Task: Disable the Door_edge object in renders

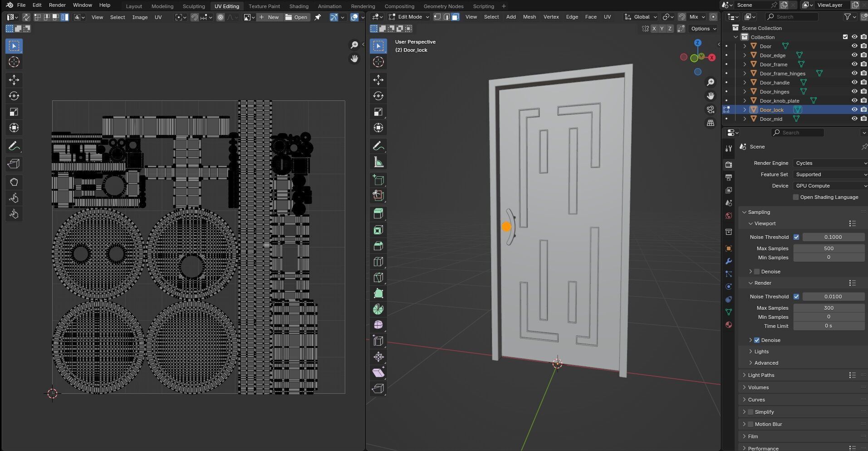Action: (x=864, y=55)
